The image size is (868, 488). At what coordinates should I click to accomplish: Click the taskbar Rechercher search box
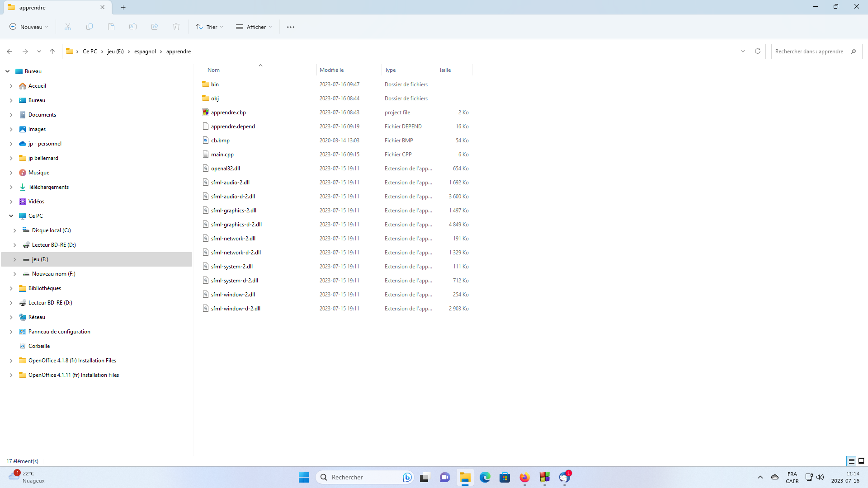365,477
